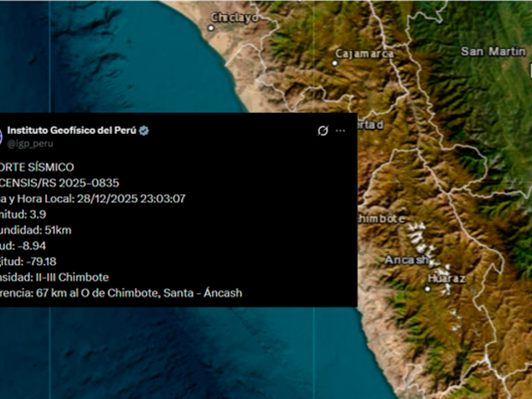Click the Huaraz map label
Image resolution: width=532 pixels, height=399 pixels.
[x=446, y=278]
